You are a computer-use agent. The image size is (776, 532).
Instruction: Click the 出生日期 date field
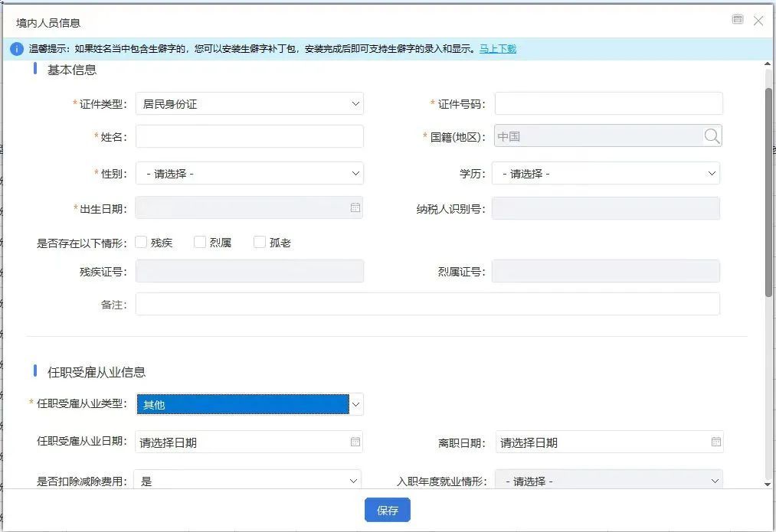(x=249, y=207)
